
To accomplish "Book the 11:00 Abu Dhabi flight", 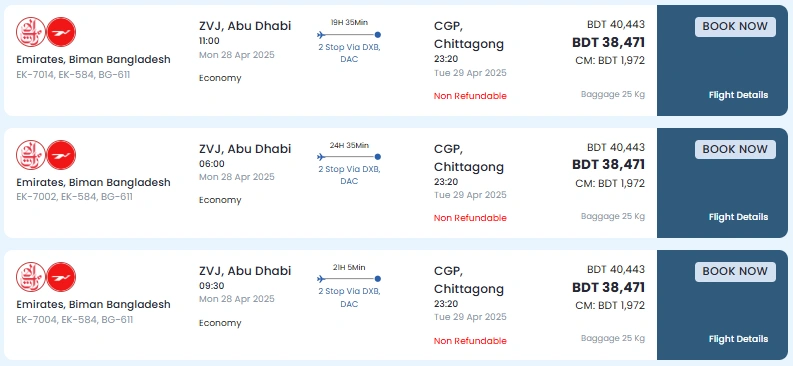I will pyautogui.click(x=735, y=27).
